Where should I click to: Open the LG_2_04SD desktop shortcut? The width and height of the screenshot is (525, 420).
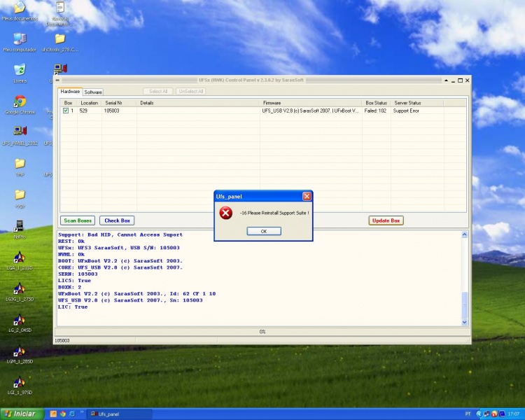click(20, 323)
